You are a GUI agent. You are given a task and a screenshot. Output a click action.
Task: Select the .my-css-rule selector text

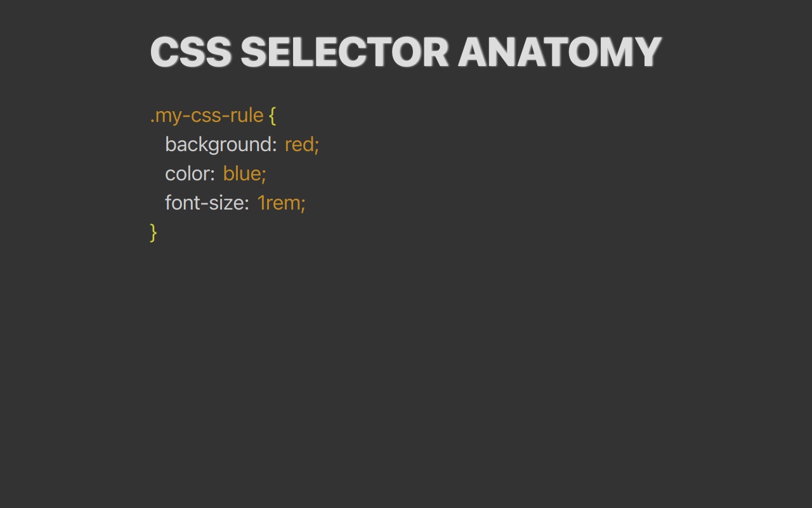point(207,116)
